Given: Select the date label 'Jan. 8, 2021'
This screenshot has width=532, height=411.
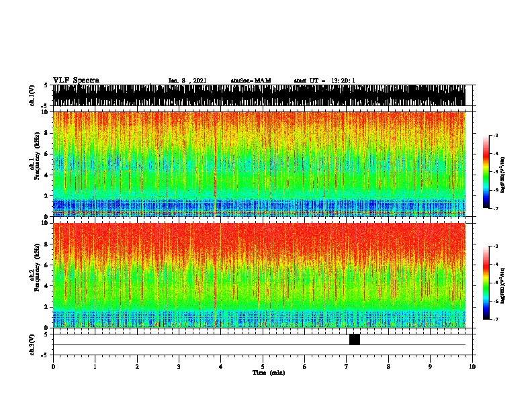Looking at the screenshot, I should [187, 81].
